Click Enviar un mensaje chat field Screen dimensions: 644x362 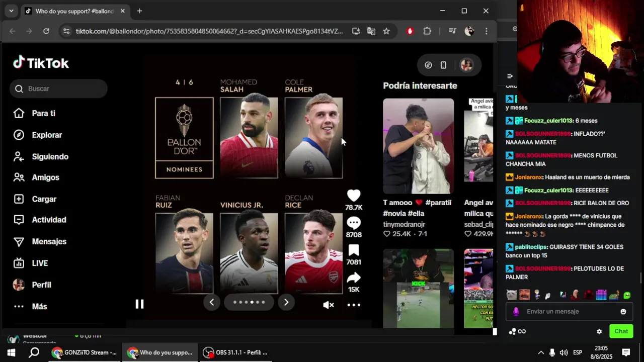click(x=569, y=311)
